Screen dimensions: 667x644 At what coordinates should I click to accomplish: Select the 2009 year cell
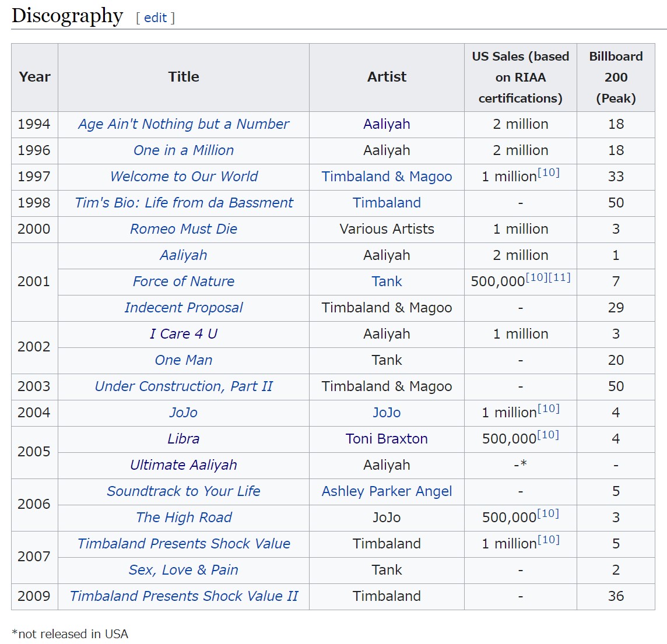click(34, 596)
